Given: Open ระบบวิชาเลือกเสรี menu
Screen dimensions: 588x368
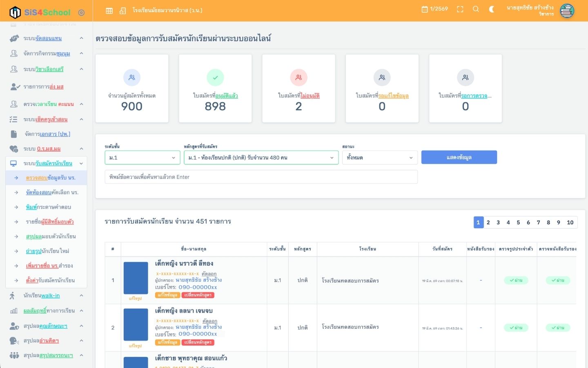Looking at the screenshot, I should click(x=47, y=69).
